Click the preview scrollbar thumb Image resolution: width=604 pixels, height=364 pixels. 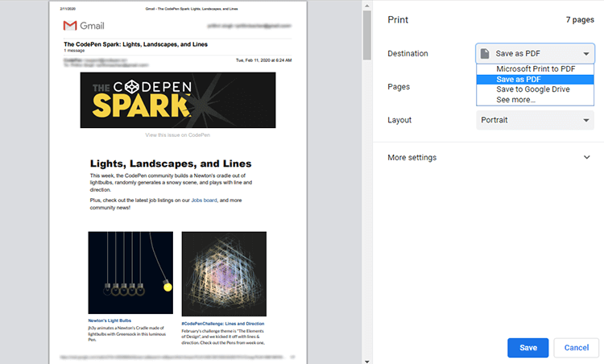[x=366, y=35]
